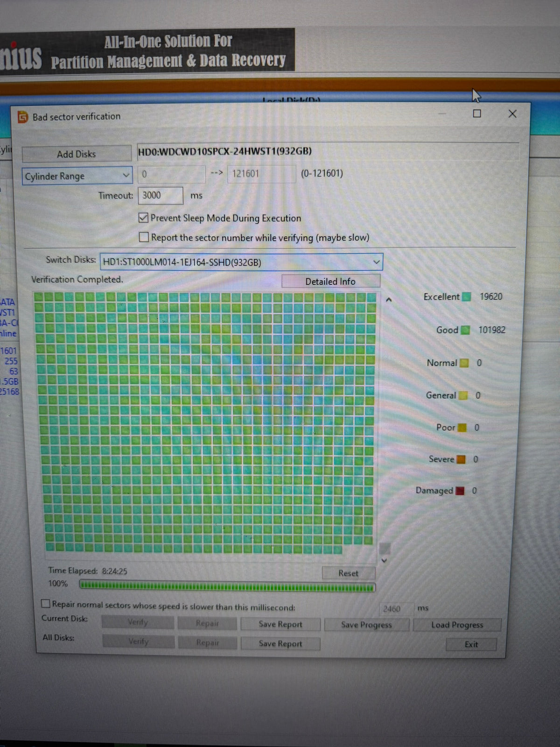560x747 pixels.
Task: Click the Current Disk Repair button
Action: (x=207, y=623)
